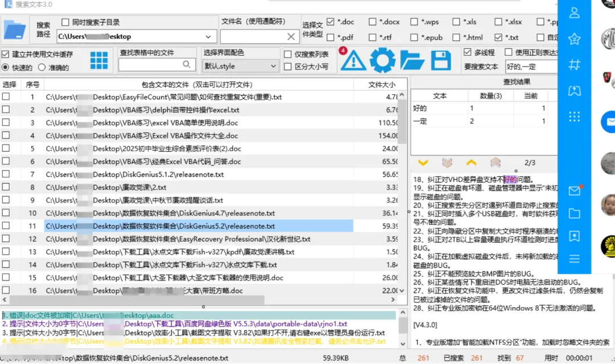The height and width of the screenshot is (364, 615).
Task: Click the floppy disk save icon
Action: point(441,60)
